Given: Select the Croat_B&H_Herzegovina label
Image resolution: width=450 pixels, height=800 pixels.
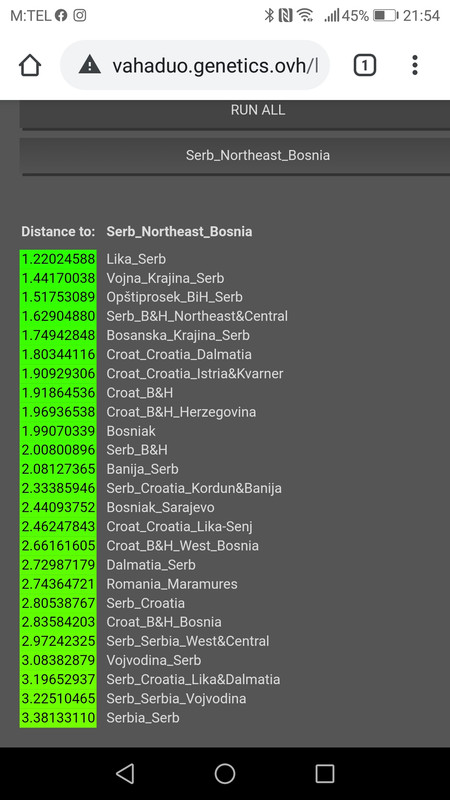Looking at the screenshot, I should pos(181,412).
